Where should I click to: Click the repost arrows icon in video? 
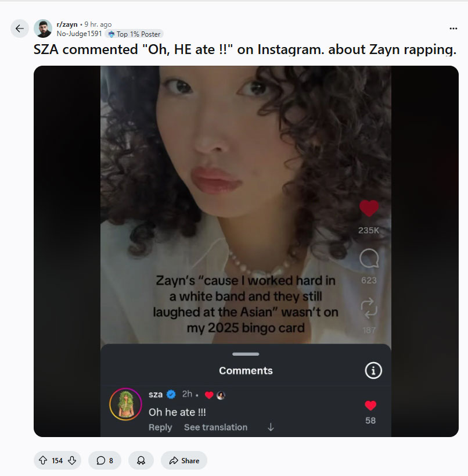pos(369,307)
